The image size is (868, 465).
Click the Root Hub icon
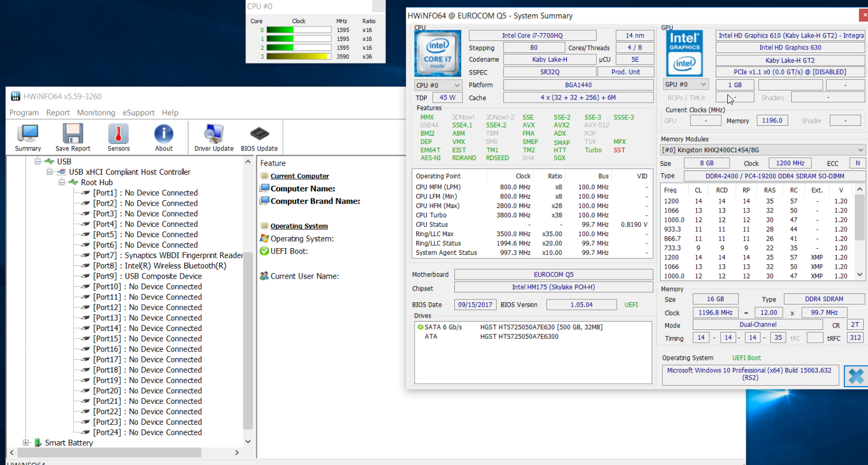click(73, 183)
